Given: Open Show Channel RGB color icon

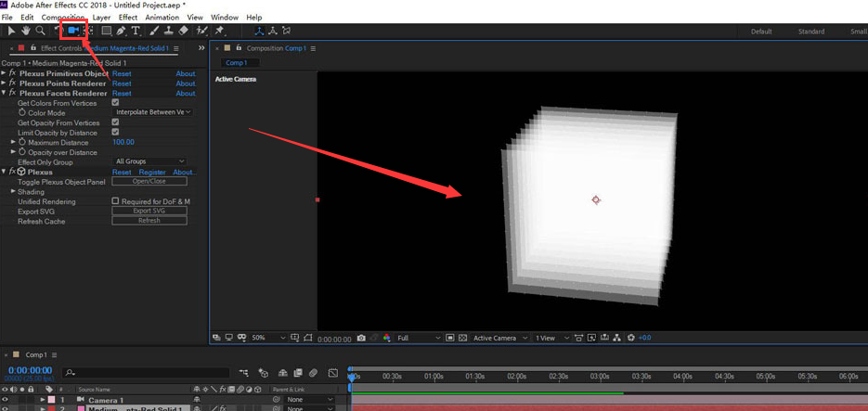Looking at the screenshot, I should click(x=386, y=338).
